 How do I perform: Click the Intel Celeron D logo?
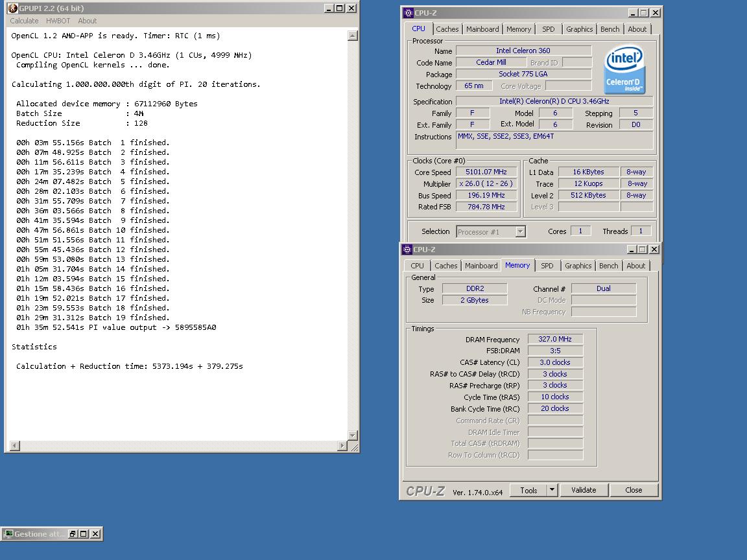click(x=624, y=69)
